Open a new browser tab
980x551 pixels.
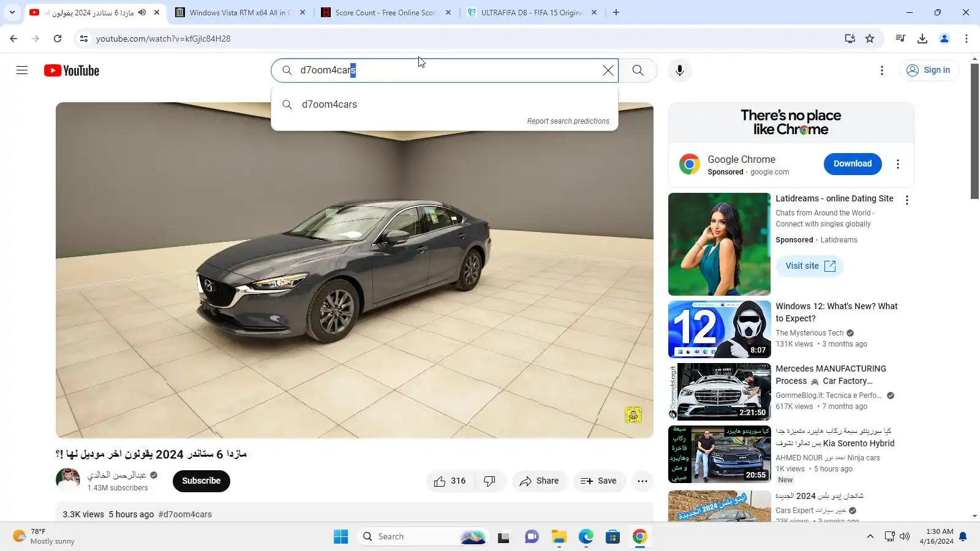(x=616, y=12)
